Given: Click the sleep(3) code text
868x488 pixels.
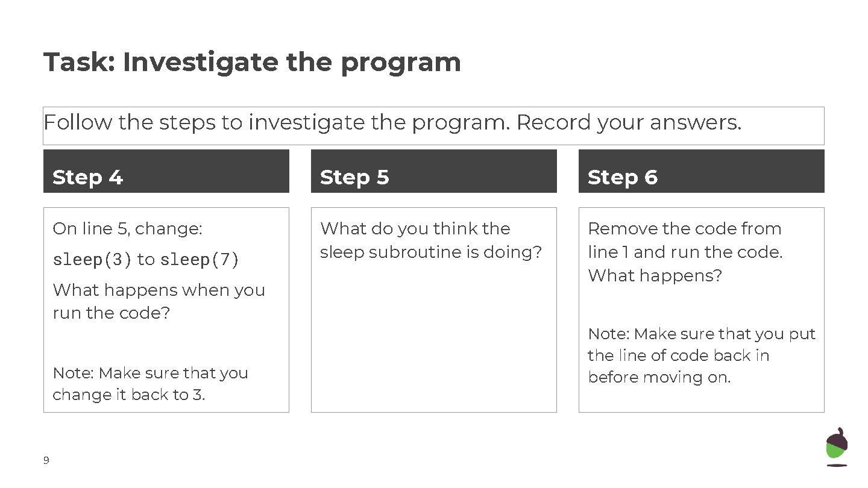Looking at the screenshot, I should 92,260.
